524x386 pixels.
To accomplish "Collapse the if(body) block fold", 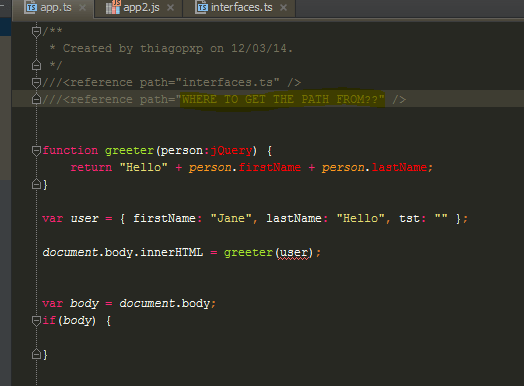I will coord(36,321).
